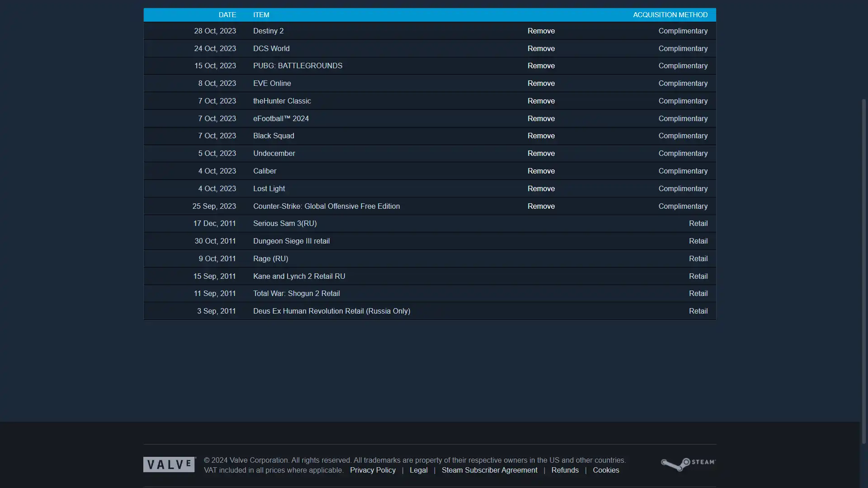The image size is (868, 488).
Task: Remove Counter-Strike: Global Offensive Free Edition license
Action: click(x=541, y=206)
